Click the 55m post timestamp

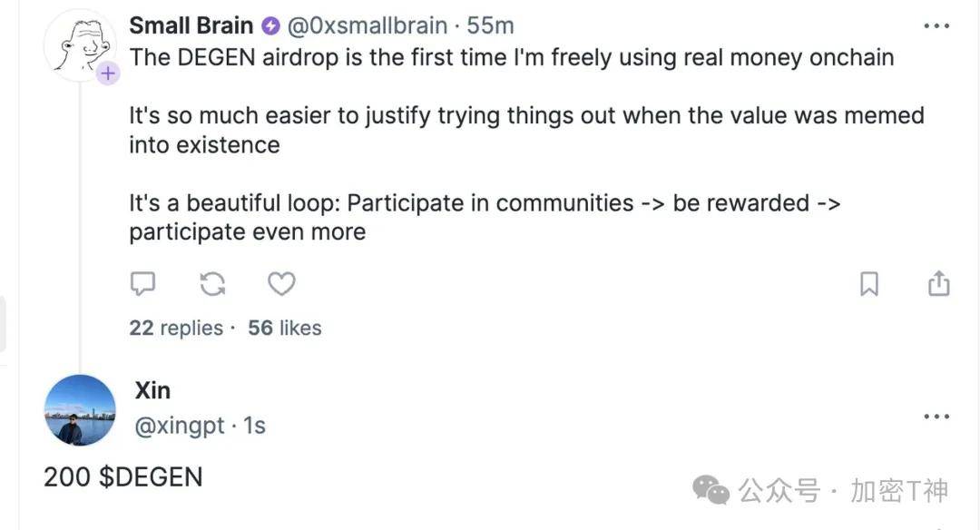point(491,25)
